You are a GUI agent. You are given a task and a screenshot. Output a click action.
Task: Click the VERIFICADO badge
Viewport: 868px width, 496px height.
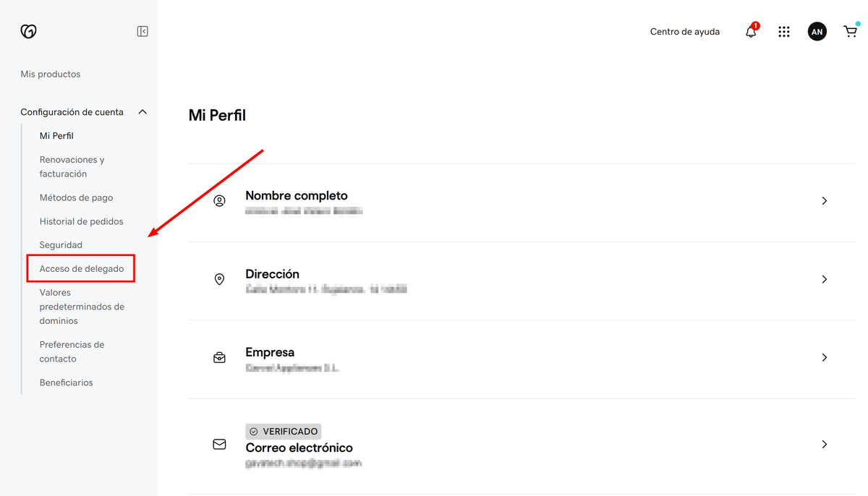tap(283, 431)
